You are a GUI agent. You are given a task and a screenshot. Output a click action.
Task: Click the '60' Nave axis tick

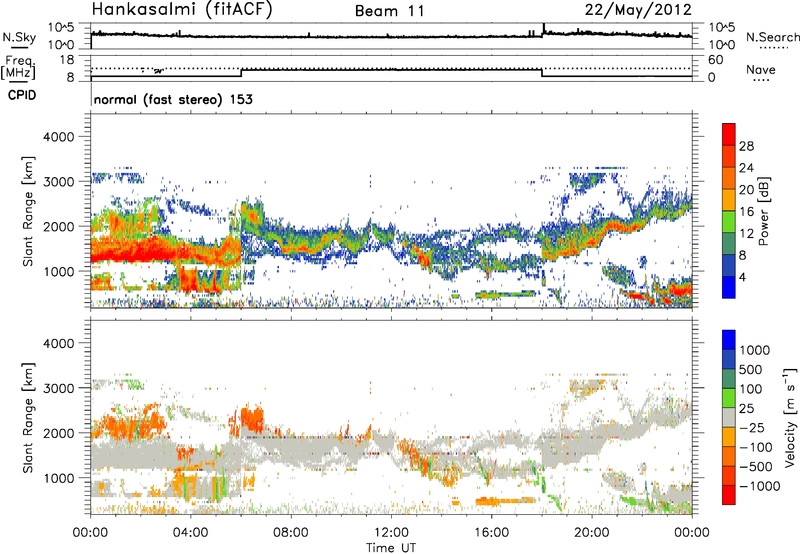pos(715,60)
